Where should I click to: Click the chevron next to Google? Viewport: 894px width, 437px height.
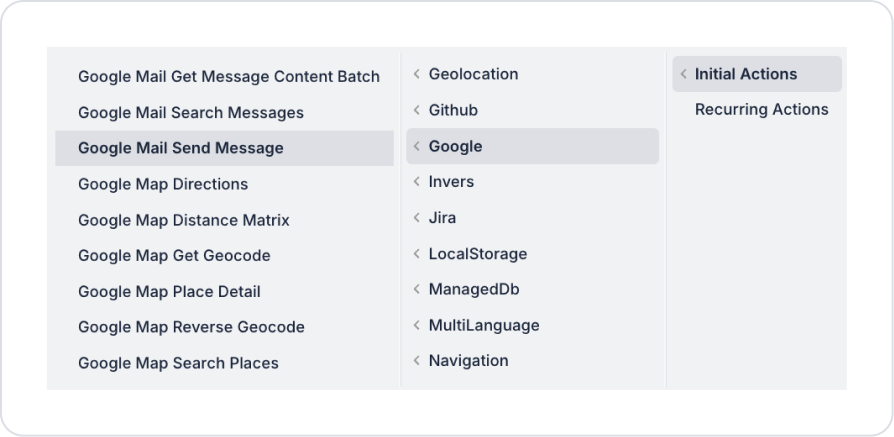coord(417,146)
